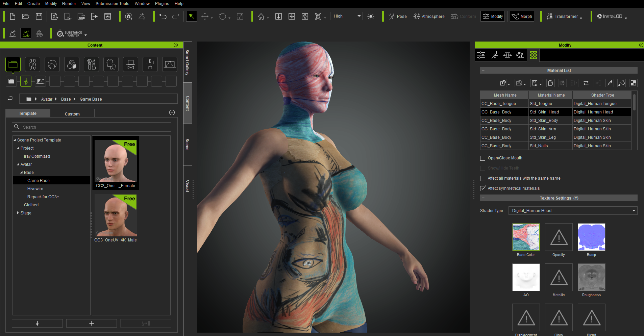This screenshot has height=336, width=644.
Task: Select the Clothed tree item
Action: (31, 205)
